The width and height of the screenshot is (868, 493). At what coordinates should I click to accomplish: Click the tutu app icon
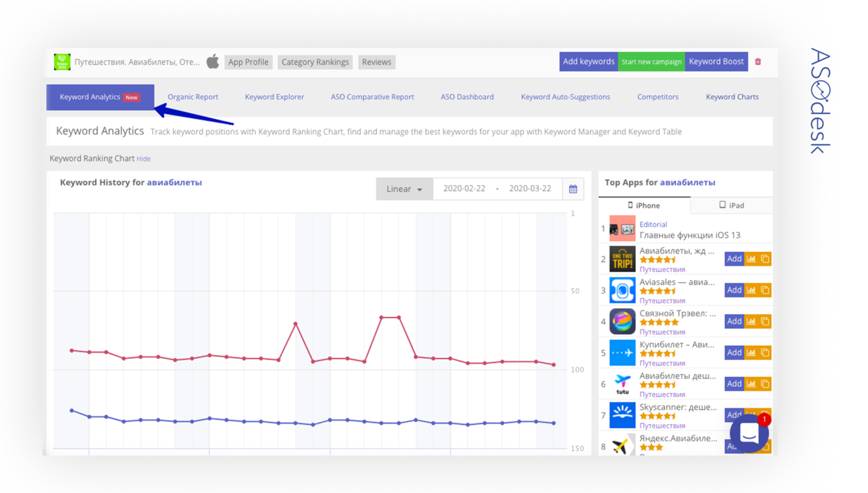[622, 384]
